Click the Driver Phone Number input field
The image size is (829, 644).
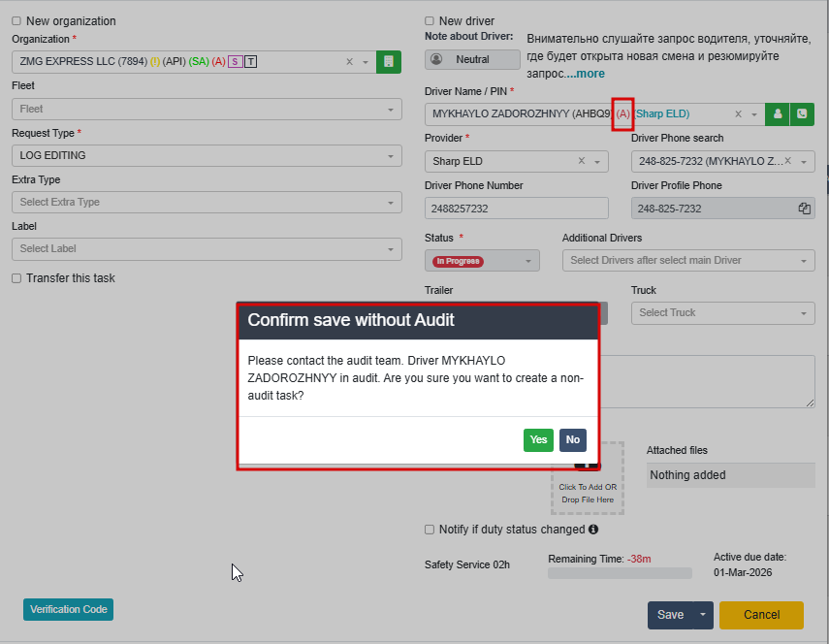coord(517,209)
